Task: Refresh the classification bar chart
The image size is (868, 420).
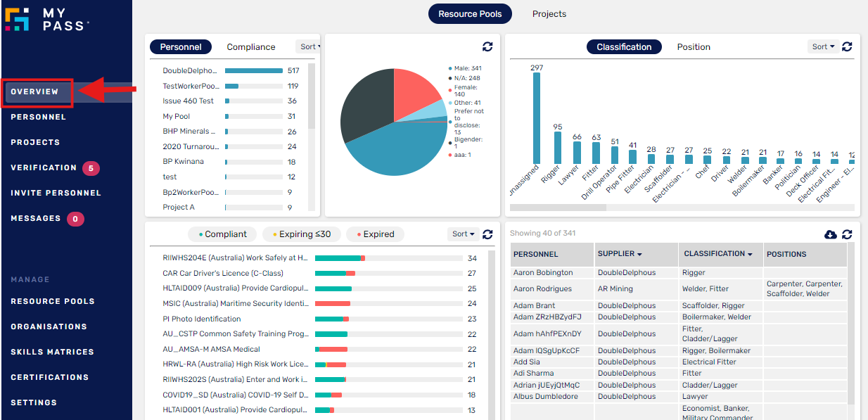Action: (847, 46)
